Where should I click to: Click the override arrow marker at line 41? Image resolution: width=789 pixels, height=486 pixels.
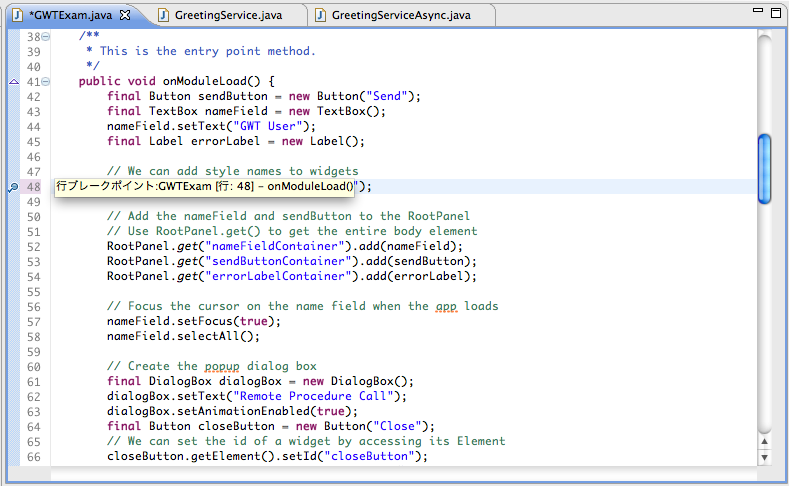pos(13,82)
